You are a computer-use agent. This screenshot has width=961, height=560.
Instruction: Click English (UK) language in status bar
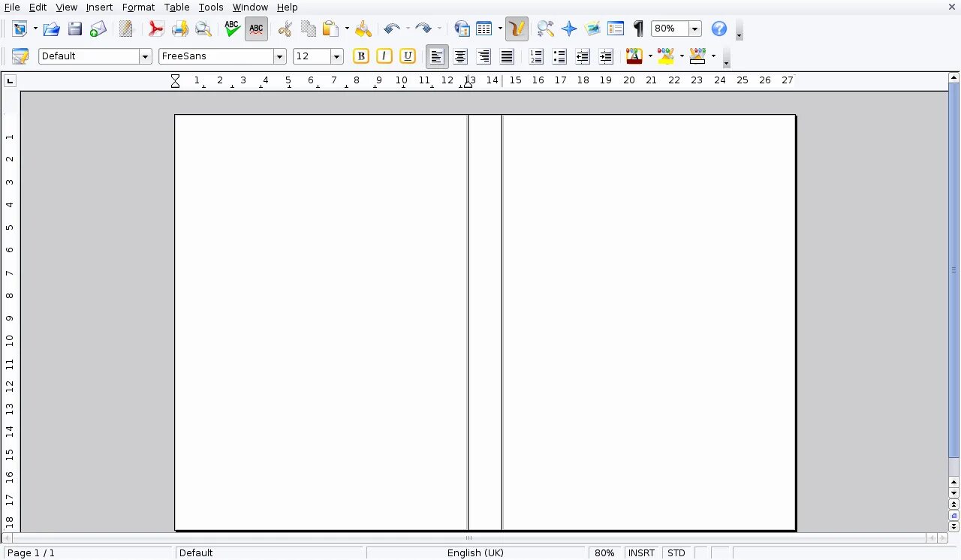point(475,553)
